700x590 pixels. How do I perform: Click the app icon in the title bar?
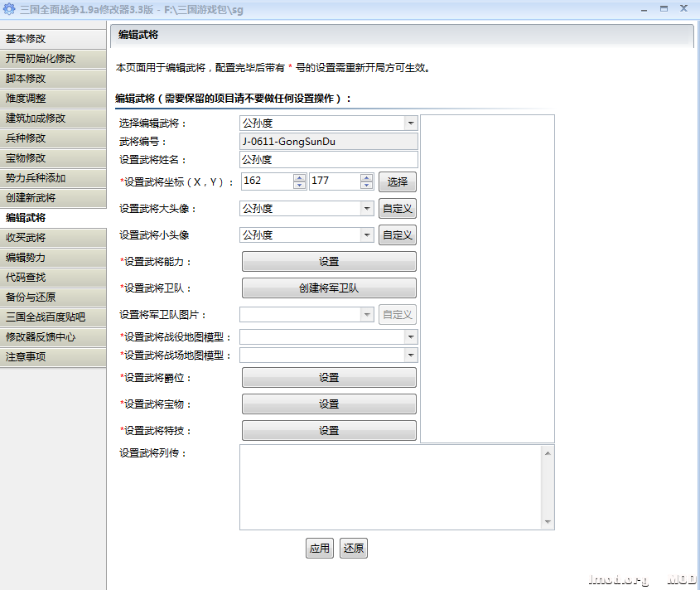(x=9, y=7)
